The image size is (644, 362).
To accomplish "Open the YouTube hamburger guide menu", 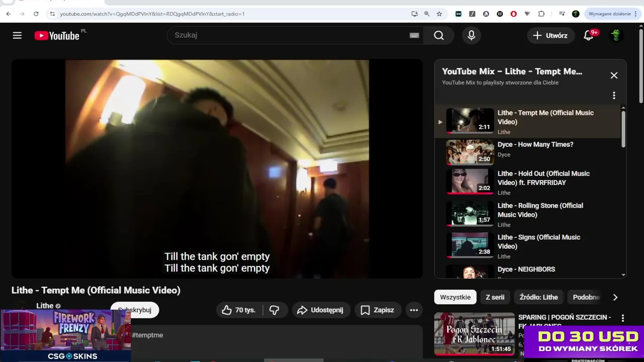I will coord(17,35).
